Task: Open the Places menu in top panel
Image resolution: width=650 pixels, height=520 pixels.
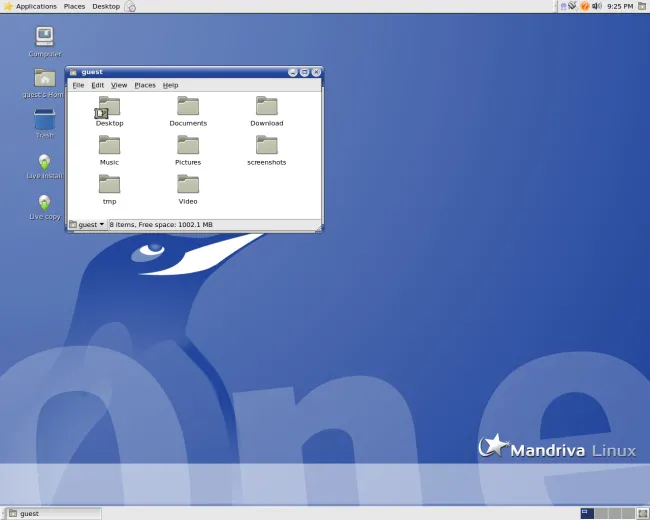Action: click(x=74, y=6)
